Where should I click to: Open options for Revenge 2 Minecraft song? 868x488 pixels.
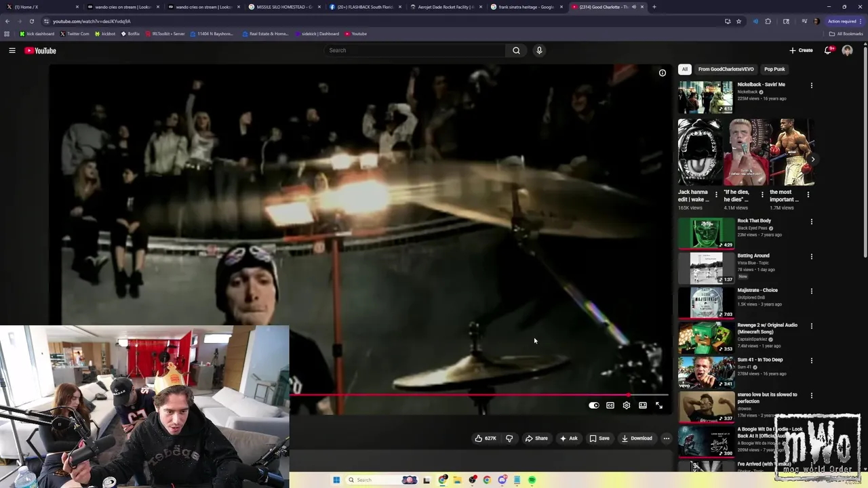tap(811, 325)
